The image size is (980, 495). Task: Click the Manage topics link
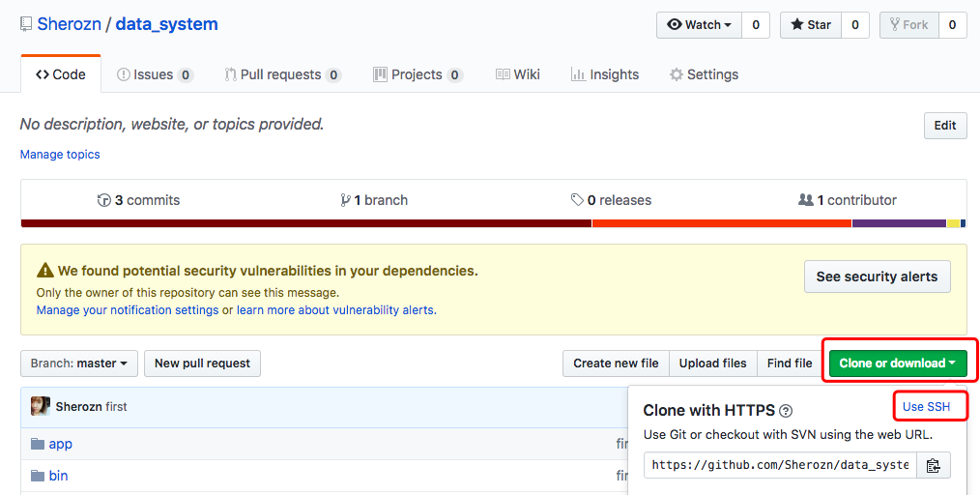[60, 155]
